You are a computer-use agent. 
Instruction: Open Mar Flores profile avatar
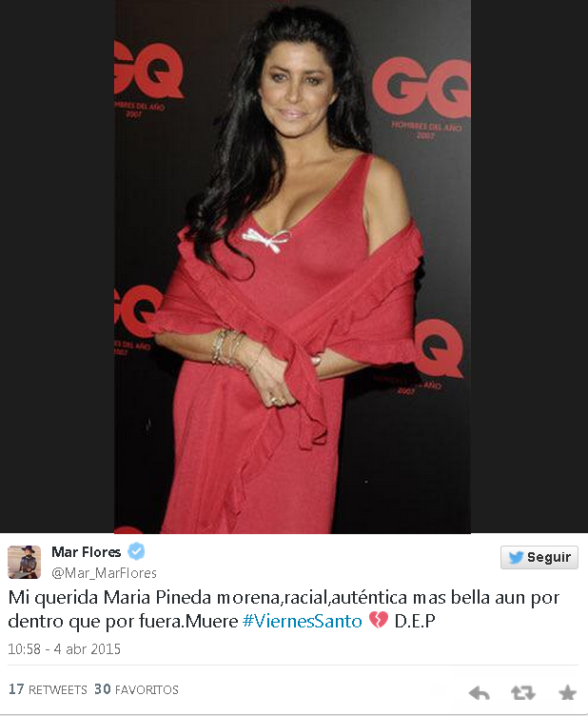pyautogui.click(x=24, y=562)
